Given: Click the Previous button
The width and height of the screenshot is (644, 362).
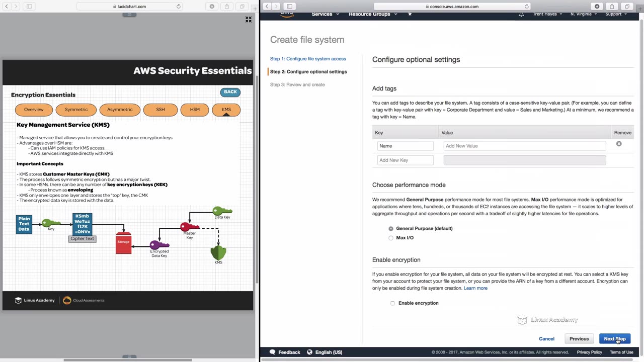Looking at the screenshot, I should (579, 339).
